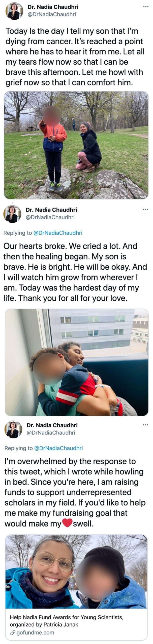Open the outdoor park photo in the first tweet
The height and width of the screenshot is (644, 153).
pyautogui.click(x=76, y=145)
